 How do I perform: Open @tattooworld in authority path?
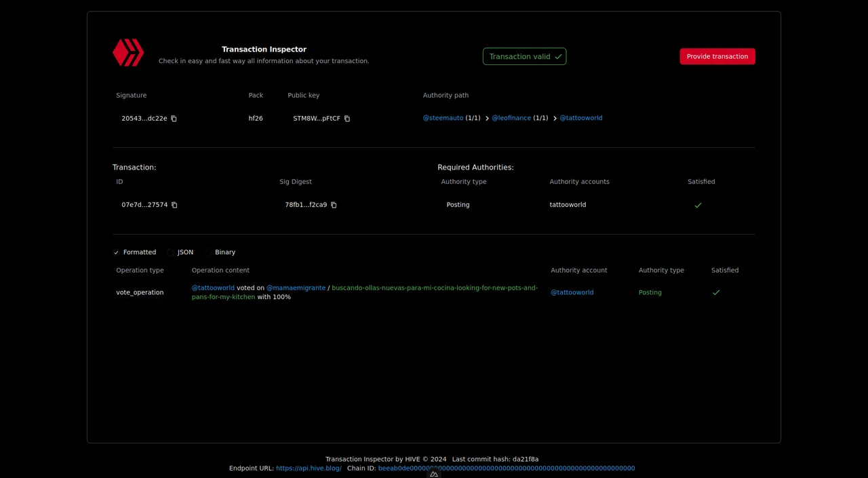(581, 118)
